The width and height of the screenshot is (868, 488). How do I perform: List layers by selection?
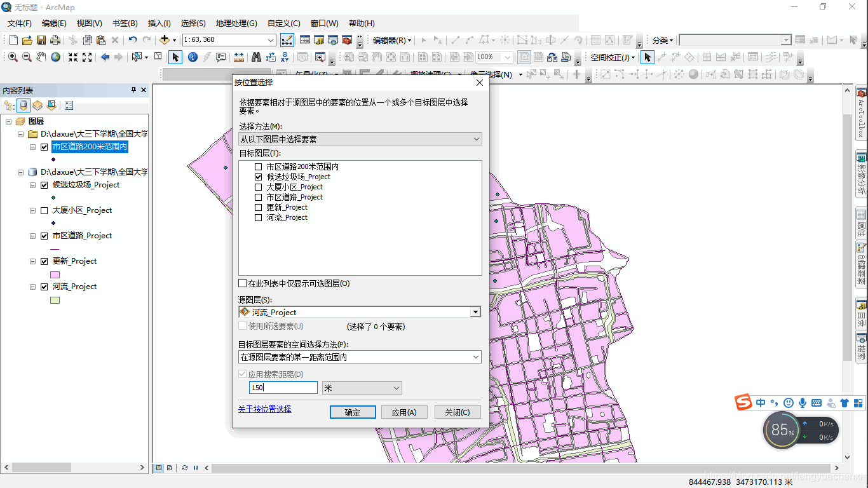click(x=51, y=105)
